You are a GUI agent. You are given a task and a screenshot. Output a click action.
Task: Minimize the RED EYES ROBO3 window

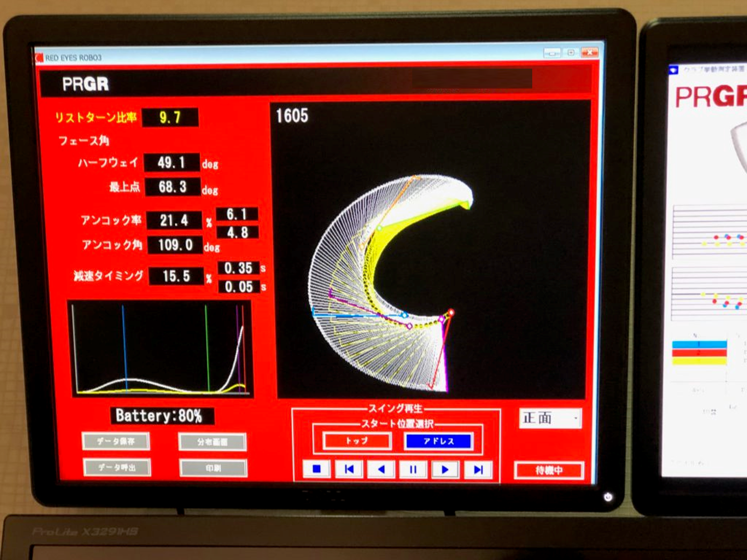click(552, 53)
